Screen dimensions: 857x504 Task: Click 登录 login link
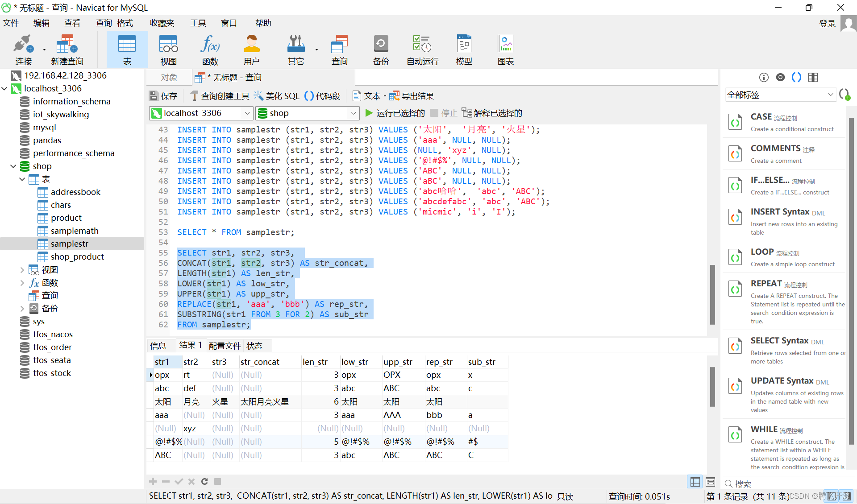[827, 24]
